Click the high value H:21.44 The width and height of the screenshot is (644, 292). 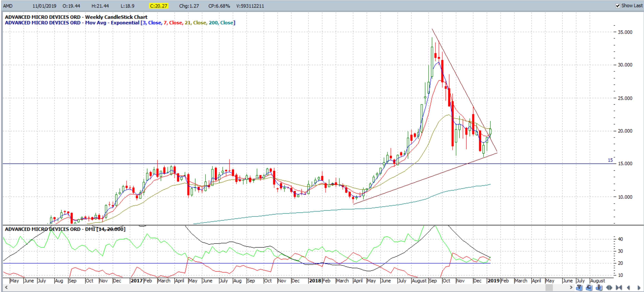100,6
